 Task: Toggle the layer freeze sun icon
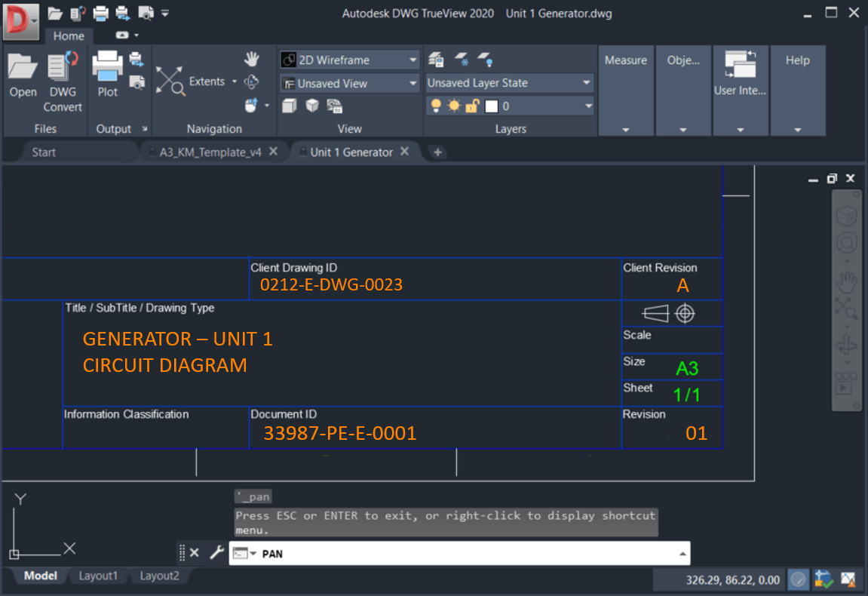pos(453,106)
